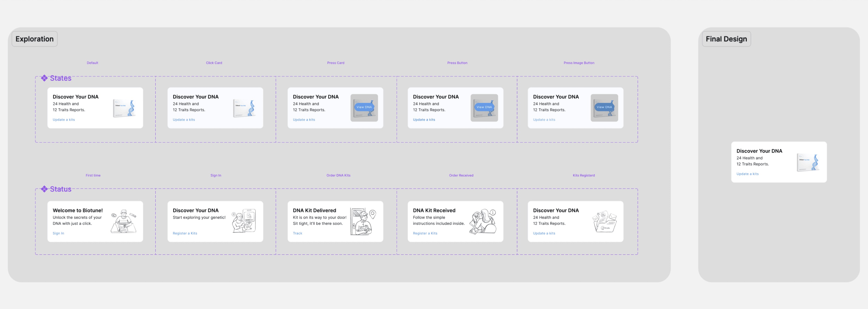Click illustration on Sign In status card
The image size is (868, 309).
tap(244, 221)
